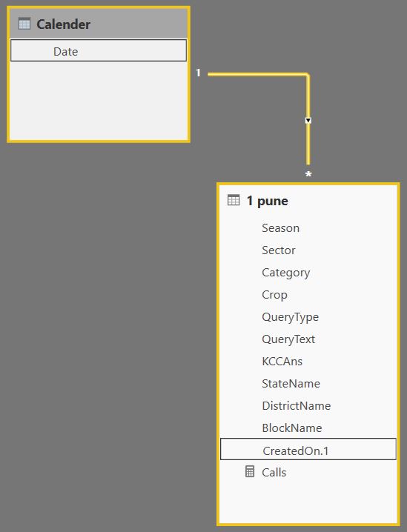Select the CreatedOn.1 field
Viewport: 407px width, 532px height.
[x=308, y=449]
